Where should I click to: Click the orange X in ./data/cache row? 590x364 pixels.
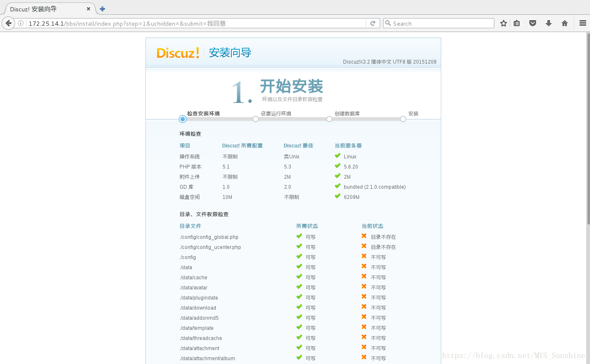pos(364,276)
